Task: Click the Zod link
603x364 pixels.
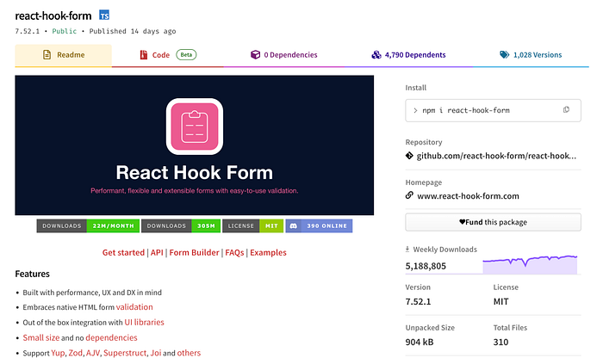Action: coord(76,353)
